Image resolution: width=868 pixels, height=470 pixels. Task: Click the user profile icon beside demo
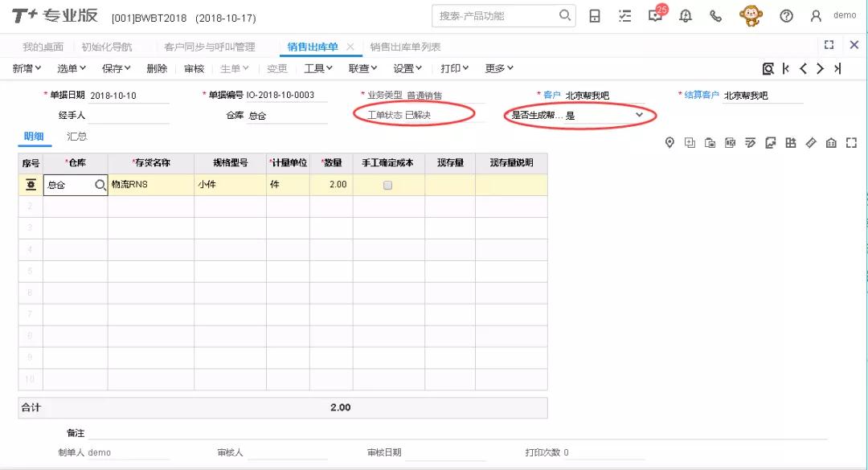[816, 16]
